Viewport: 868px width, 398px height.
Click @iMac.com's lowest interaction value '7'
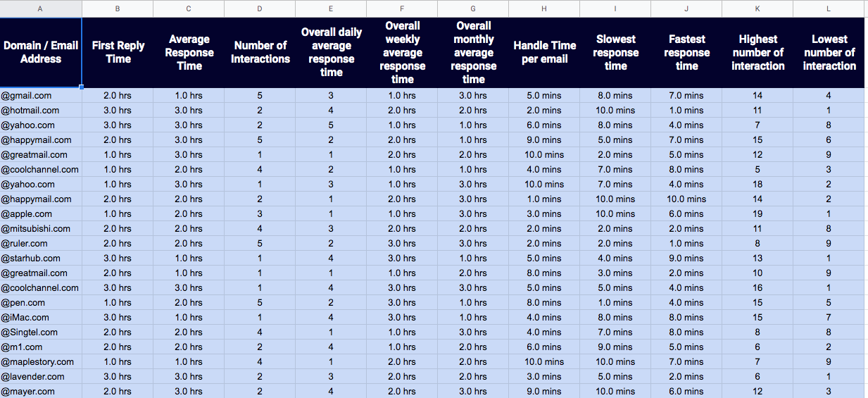point(829,317)
